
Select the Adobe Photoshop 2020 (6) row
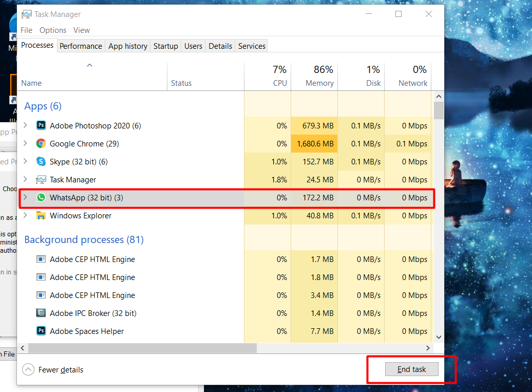[x=226, y=125]
